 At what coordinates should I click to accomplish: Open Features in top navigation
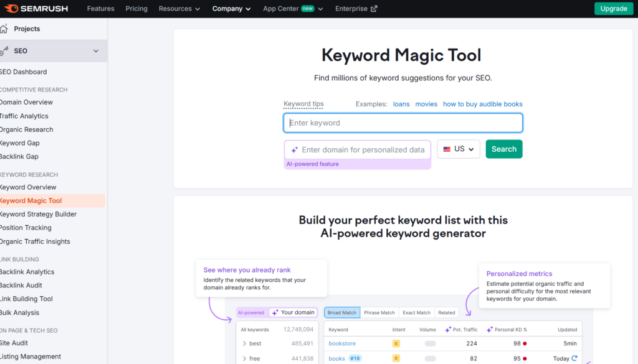pos(100,9)
